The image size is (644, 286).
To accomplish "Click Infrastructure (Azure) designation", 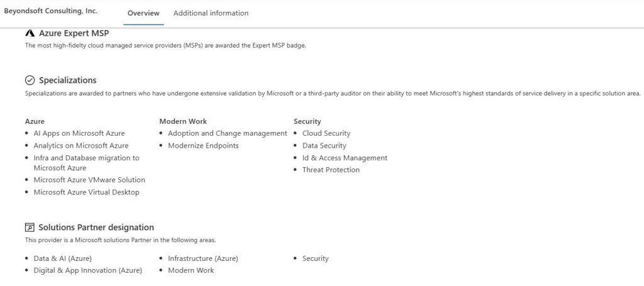I will point(203,258).
